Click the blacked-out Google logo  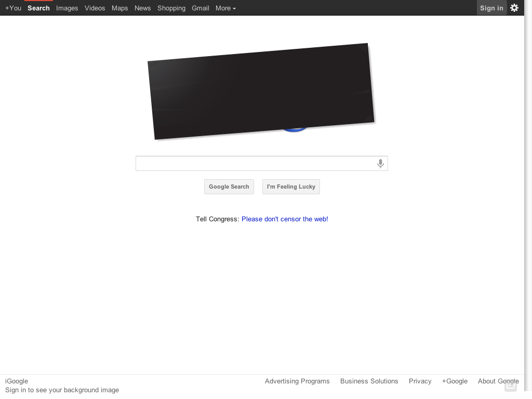pyautogui.click(x=261, y=91)
